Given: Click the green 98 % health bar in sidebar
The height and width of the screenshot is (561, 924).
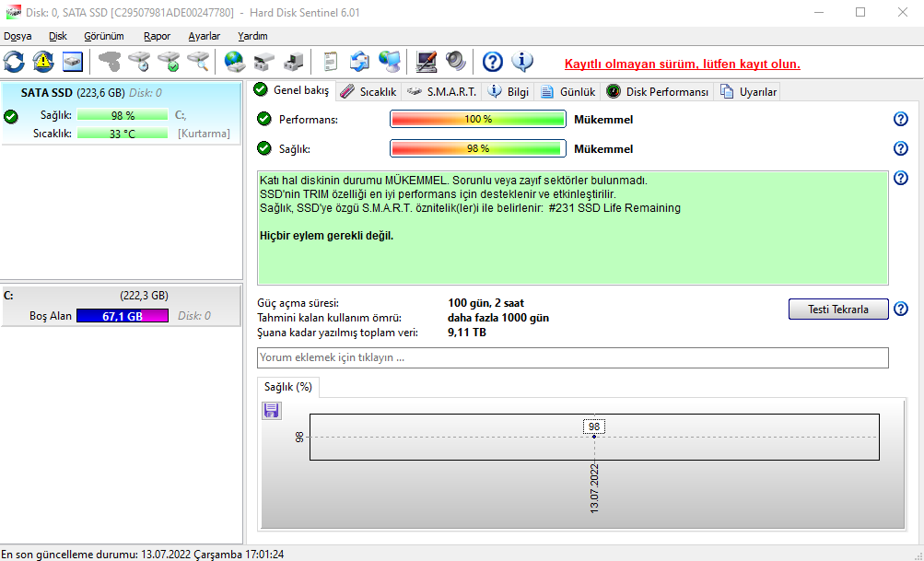Looking at the screenshot, I should pos(123,115).
